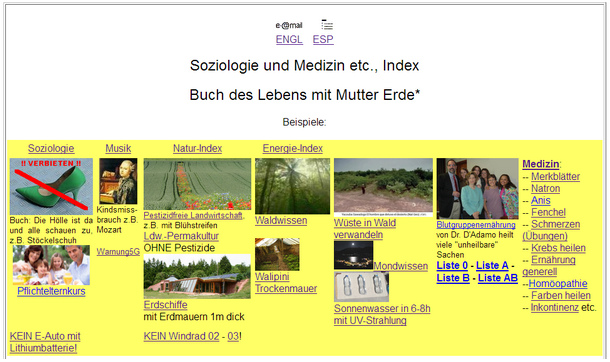The width and height of the screenshot is (610, 362).
Task: Click the Mozart portrait image
Action: pos(118,181)
